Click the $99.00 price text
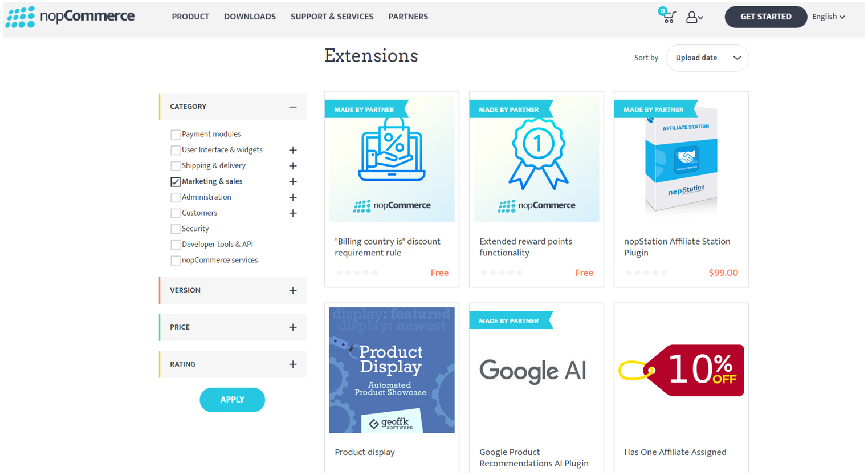This screenshot has height=475, width=868. tap(723, 273)
